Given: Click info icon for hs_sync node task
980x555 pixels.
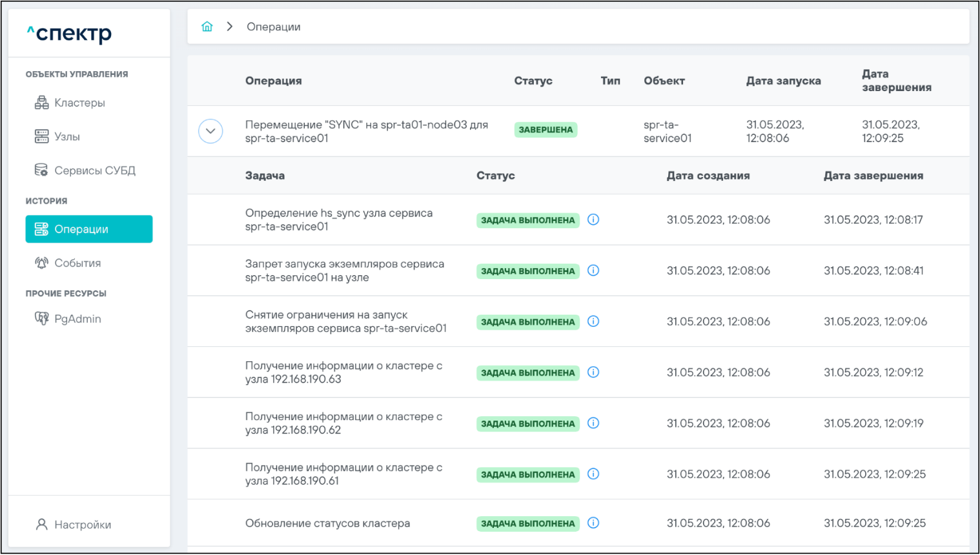Looking at the screenshot, I should tap(593, 220).
